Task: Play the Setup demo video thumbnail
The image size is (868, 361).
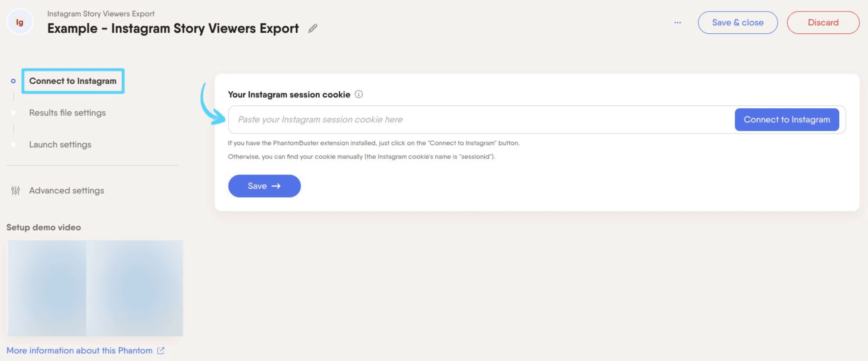Action: pos(95,288)
